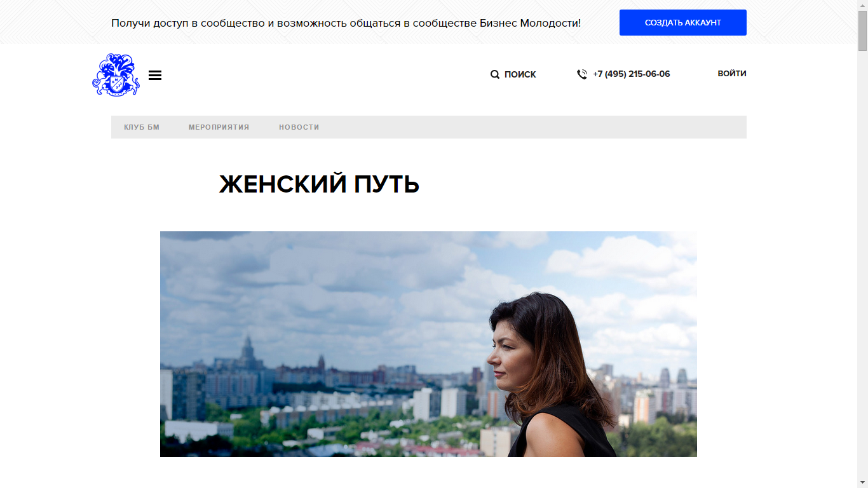Click the scrollbar down arrow
This screenshot has width=868, height=488.
(862, 482)
